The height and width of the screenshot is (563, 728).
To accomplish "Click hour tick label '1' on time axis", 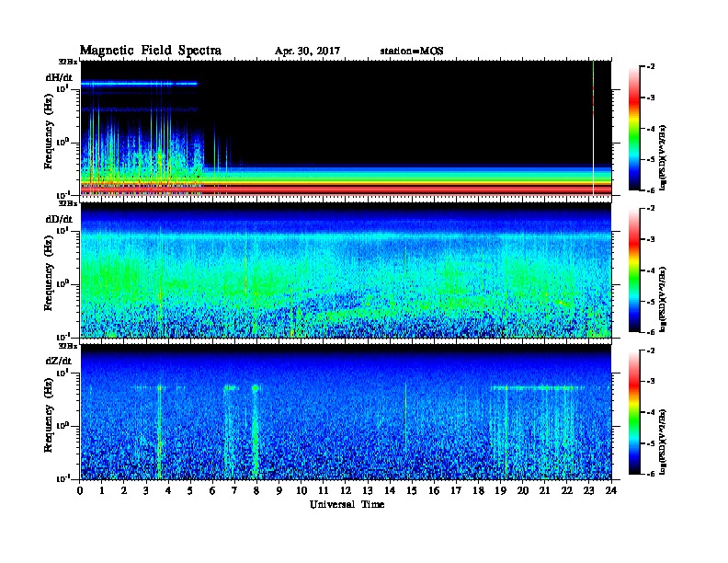I will click(x=102, y=490).
